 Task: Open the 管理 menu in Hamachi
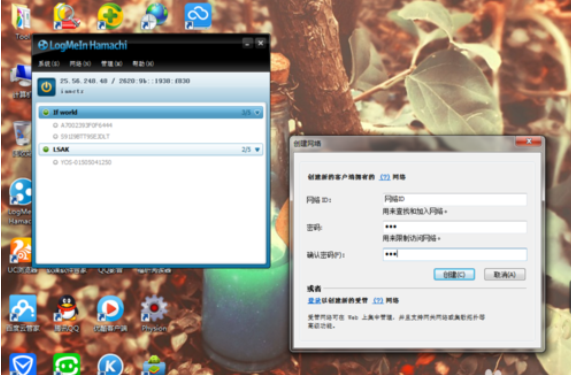point(111,64)
